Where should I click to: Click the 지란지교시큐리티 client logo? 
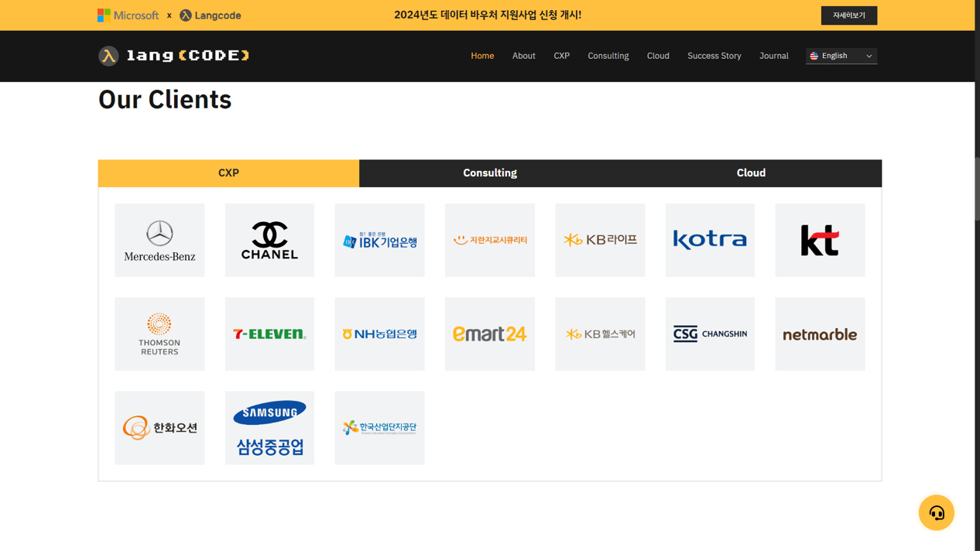[490, 240]
